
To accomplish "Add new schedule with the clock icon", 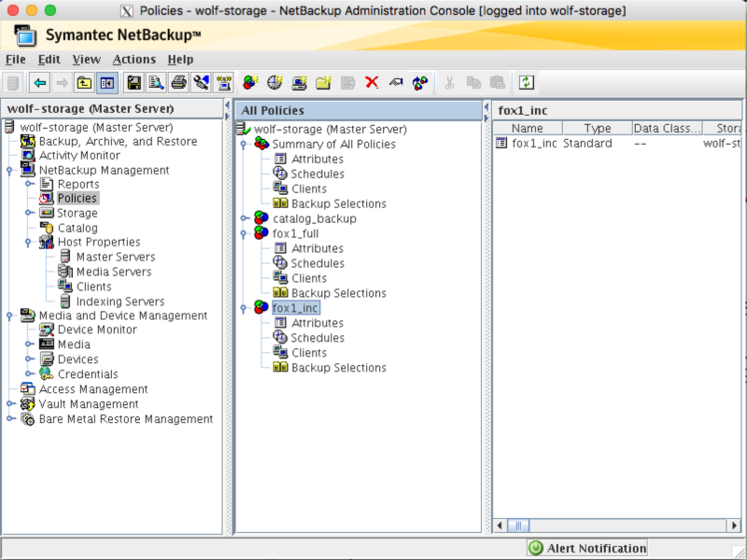I will click(x=275, y=83).
